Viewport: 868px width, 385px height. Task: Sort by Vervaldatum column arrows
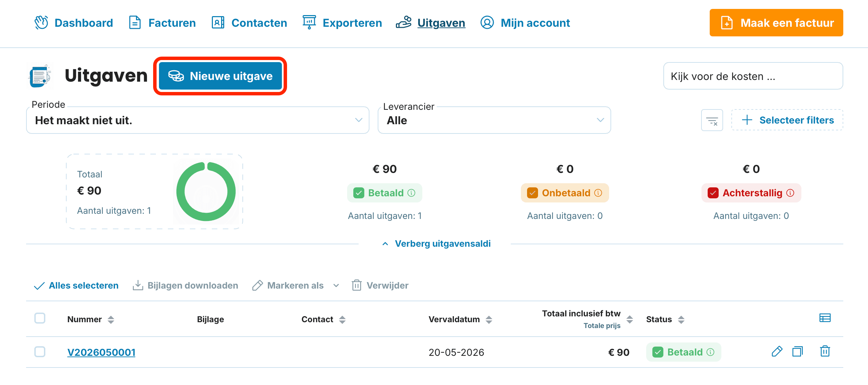pyautogui.click(x=489, y=320)
